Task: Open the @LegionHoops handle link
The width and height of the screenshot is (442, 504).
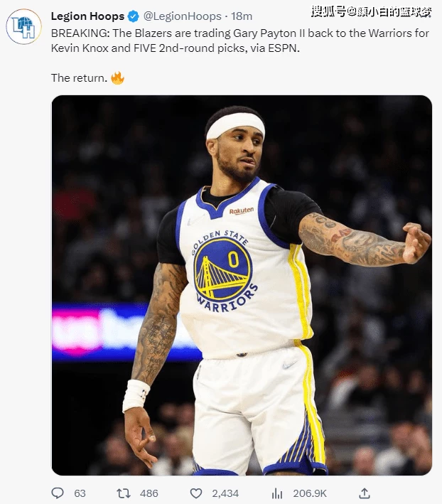Action: point(182,16)
